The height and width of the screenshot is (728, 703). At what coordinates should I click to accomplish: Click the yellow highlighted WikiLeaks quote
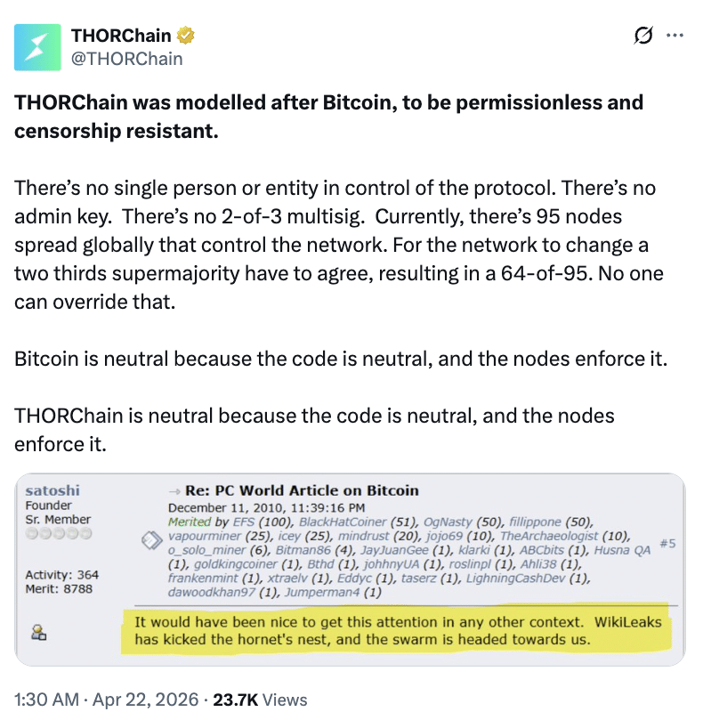(398, 630)
